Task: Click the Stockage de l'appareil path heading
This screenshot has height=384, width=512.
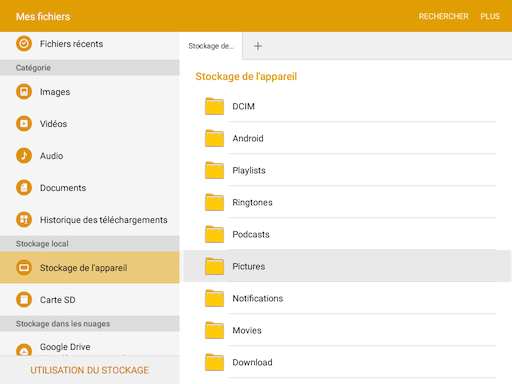Action: click(246, 76)
